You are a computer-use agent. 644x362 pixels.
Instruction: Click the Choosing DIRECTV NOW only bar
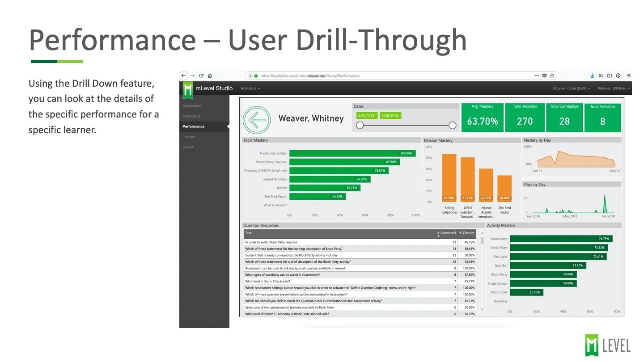(x=339, y=171)
